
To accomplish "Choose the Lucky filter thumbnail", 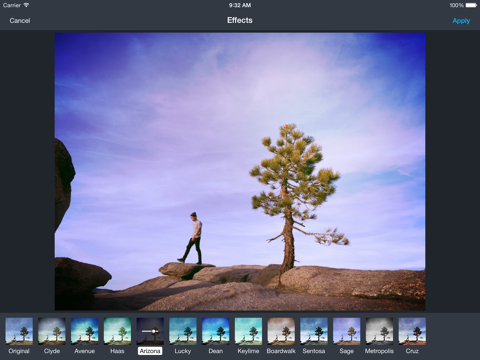I will coord(183,331).
